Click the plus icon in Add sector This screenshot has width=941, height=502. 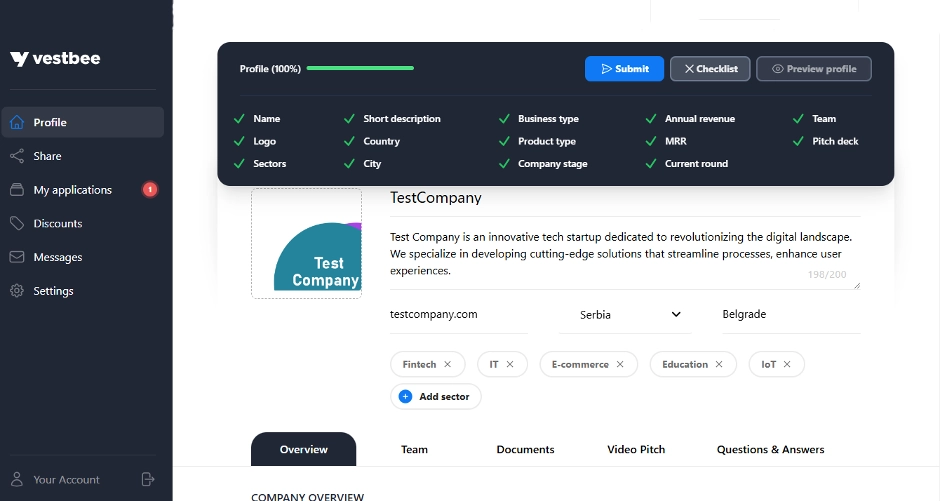[x=406, y=397]
